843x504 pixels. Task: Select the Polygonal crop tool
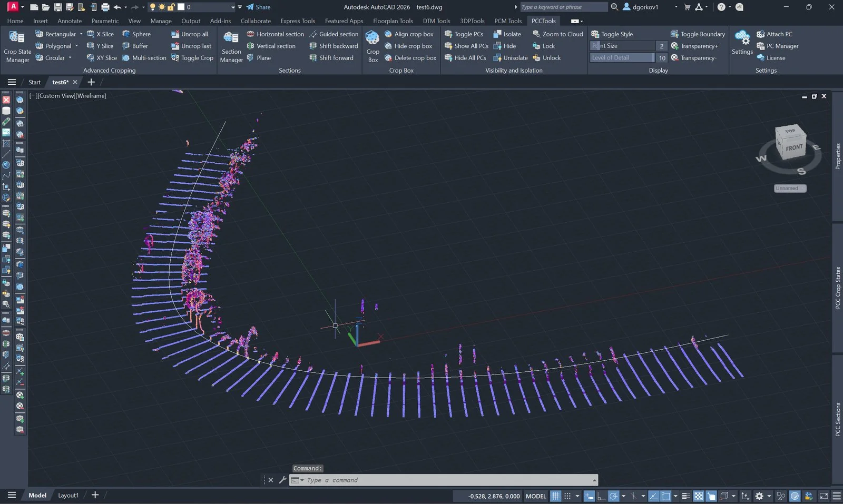point(53,46)
